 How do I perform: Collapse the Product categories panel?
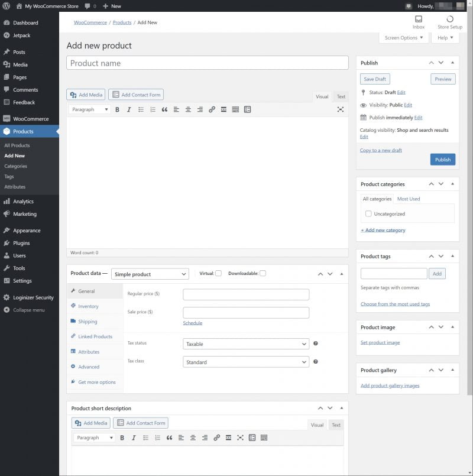click(453, 184)
